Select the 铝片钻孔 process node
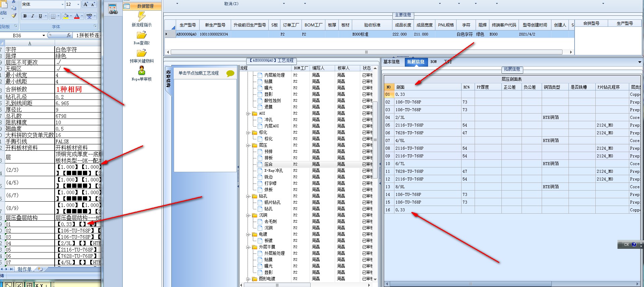The width and height of the screenshot is (644, 287). coord(272,203)
